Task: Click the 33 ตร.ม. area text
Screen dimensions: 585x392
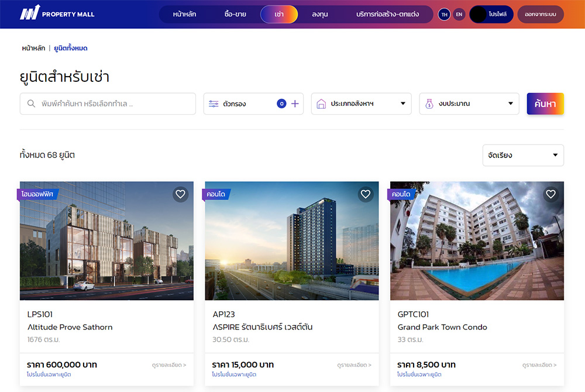Action: (411, 339)
